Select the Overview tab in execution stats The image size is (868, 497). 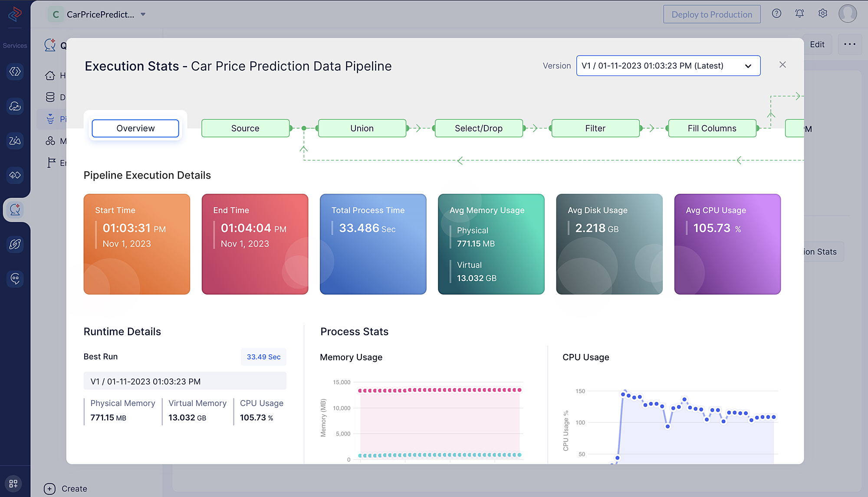pyautogui.click(x=135, y=128)
